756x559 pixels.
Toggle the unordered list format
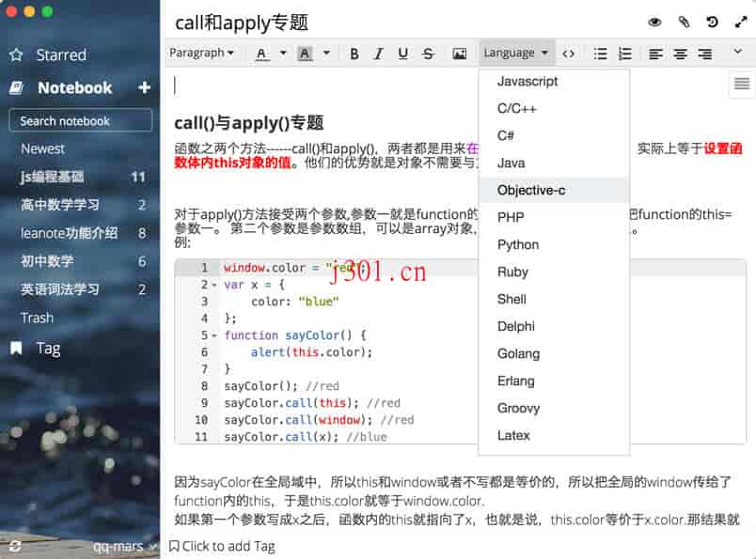(x=600, y=54)
